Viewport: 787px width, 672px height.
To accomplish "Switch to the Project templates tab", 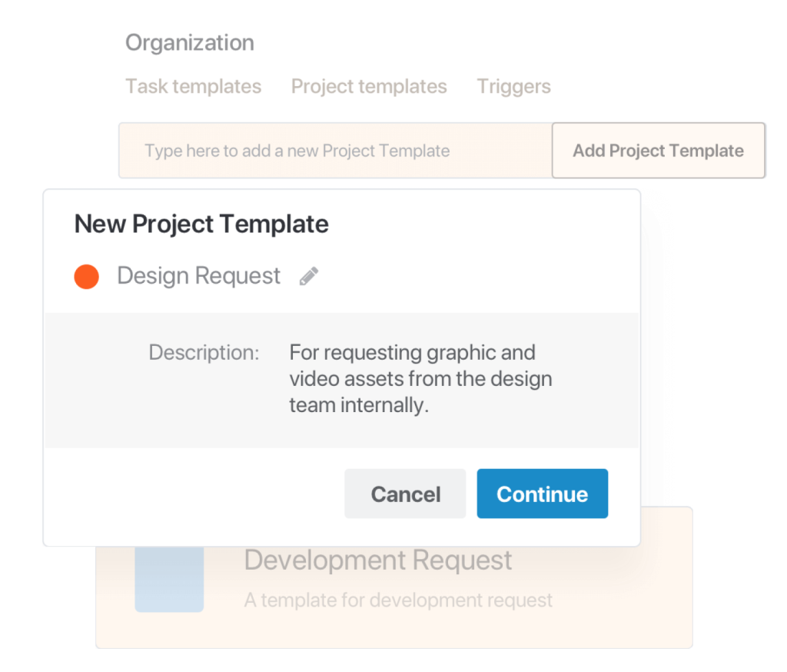I will click(x=369, y=86).
